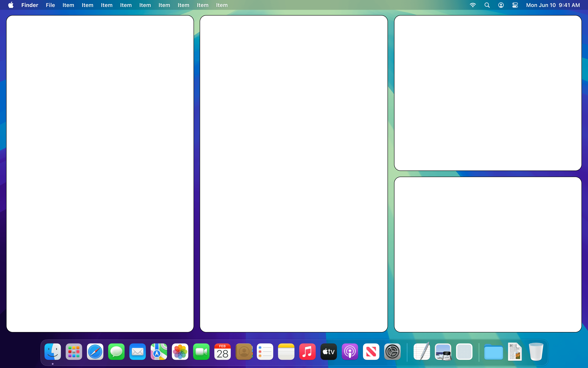Image resolution: width=588 pixels, height=368 pixels.
Task: Open the Photos app in the Dock
Action: 180,351
